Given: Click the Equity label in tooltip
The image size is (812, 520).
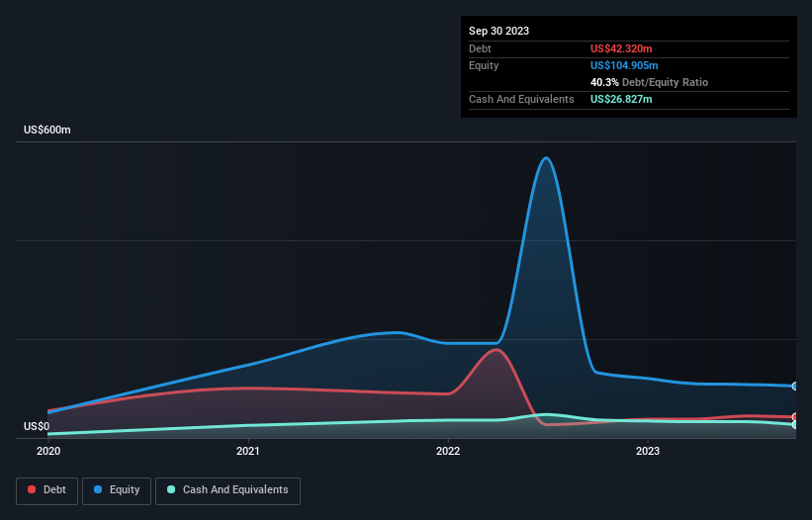Looking at the screenshot, I should [484, 65].
